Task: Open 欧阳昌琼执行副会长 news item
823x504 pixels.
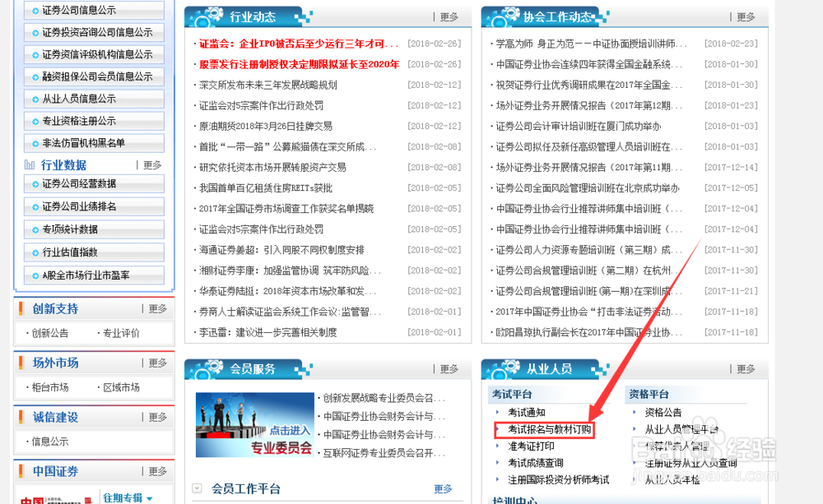Action: (589, 332)
